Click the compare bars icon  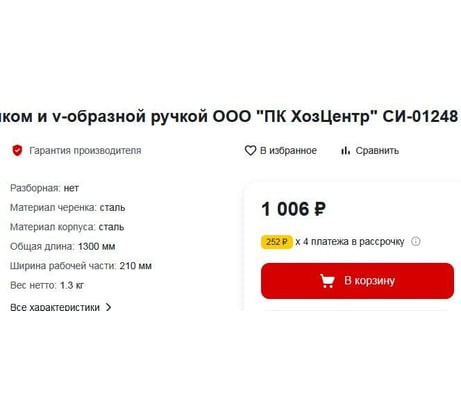[x=345, y=151]
